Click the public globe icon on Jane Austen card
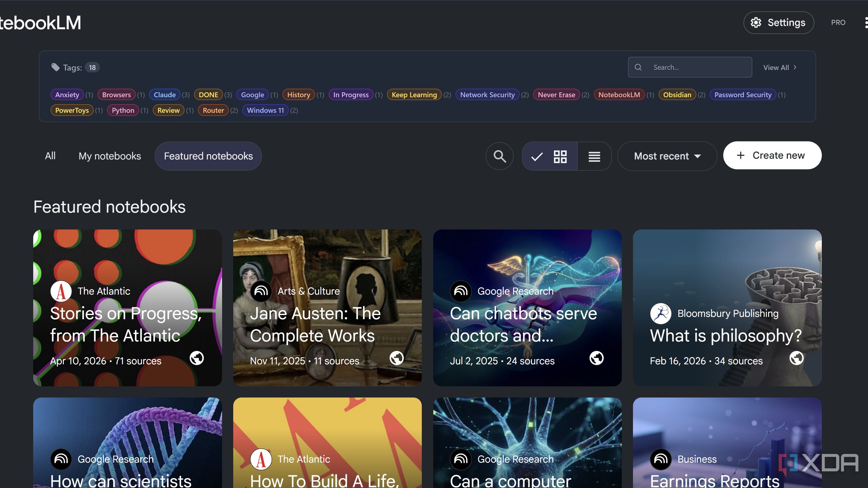 pos(397,358)
